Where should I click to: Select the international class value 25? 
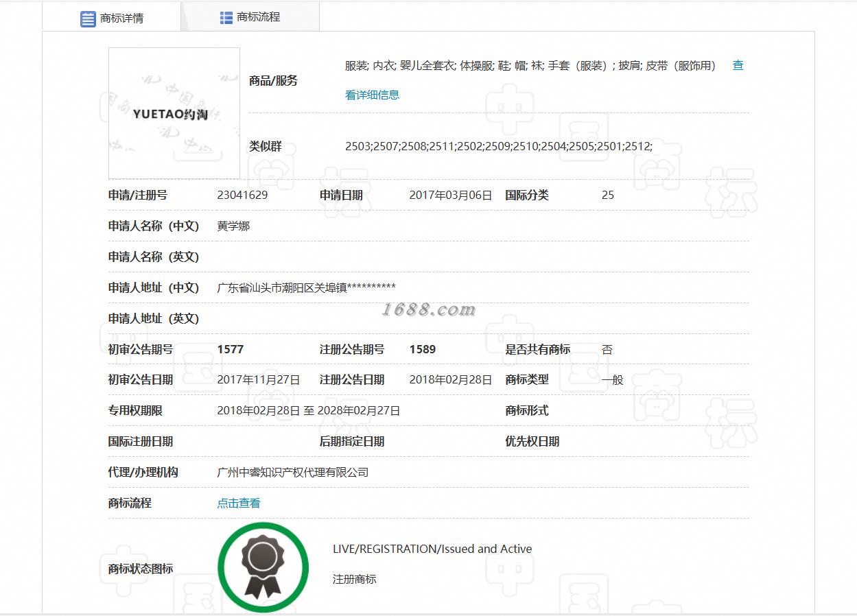(x=608, y=195)
